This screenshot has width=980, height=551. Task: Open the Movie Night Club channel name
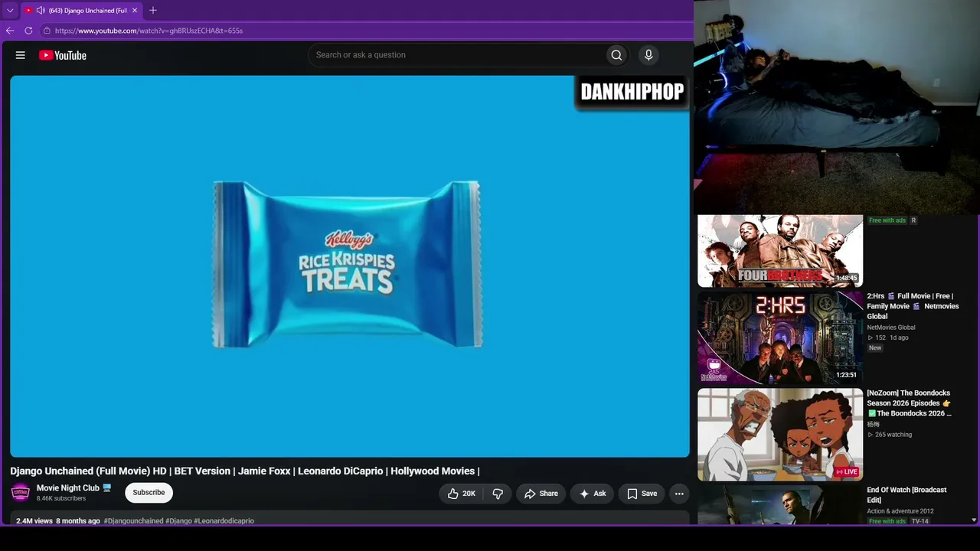[x=68, y=487]
